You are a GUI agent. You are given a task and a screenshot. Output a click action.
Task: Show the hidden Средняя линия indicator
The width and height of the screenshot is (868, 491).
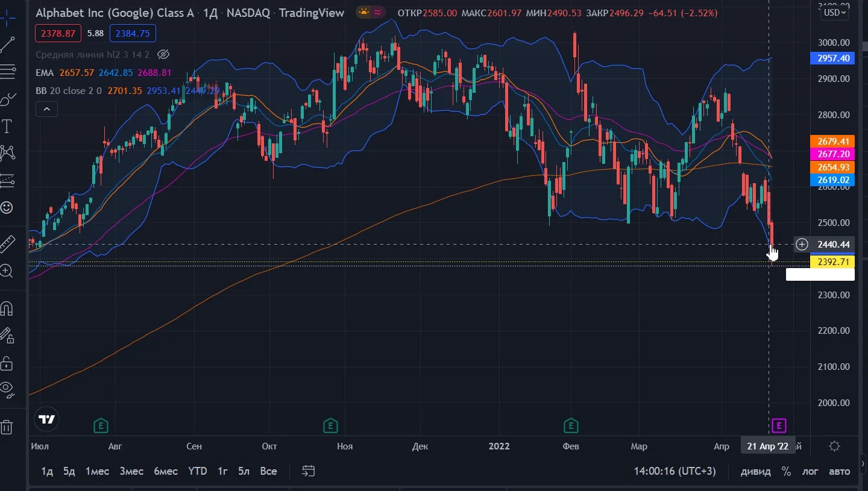(x=163, y=54)
